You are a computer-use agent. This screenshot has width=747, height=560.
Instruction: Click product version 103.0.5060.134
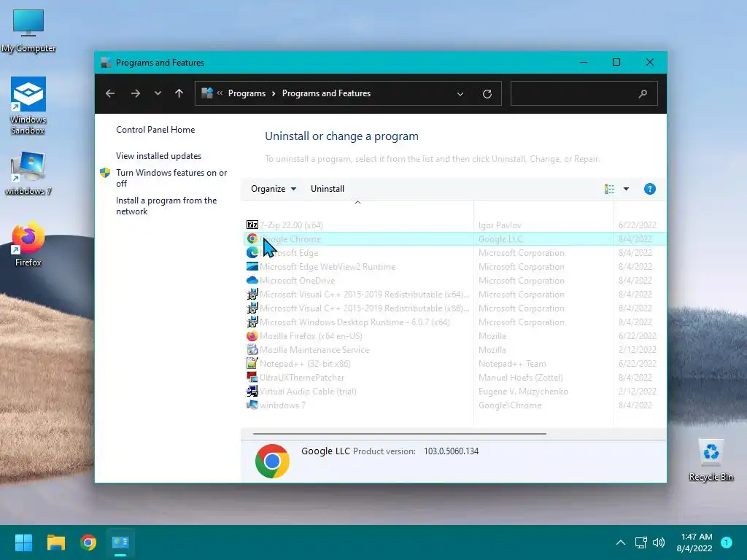pos(451,451)
